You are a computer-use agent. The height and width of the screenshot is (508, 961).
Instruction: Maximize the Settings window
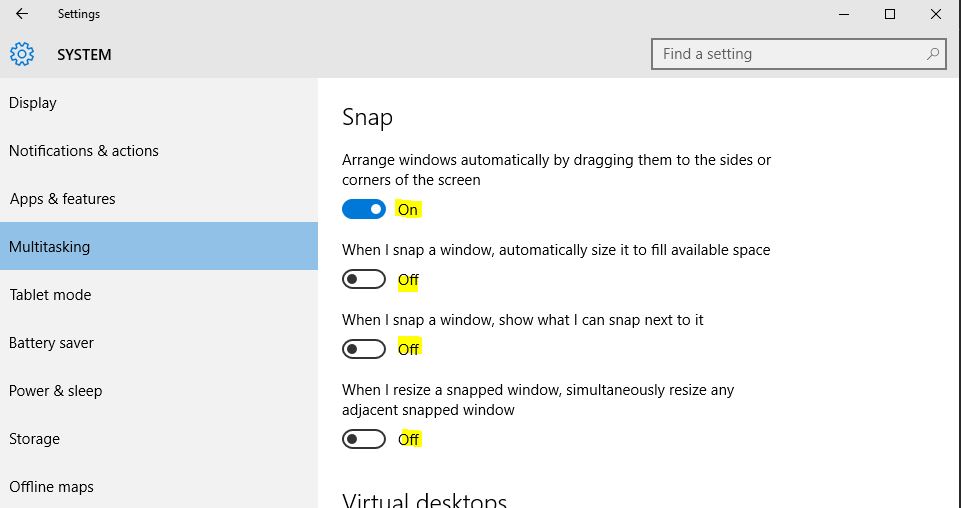[x=890, y=14]
